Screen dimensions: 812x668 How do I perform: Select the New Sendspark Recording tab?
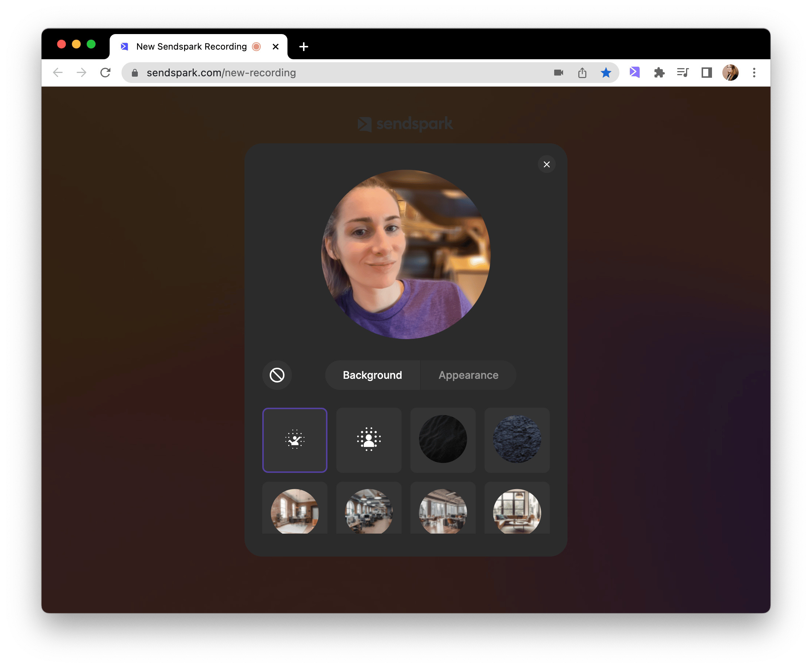[198, 47]
